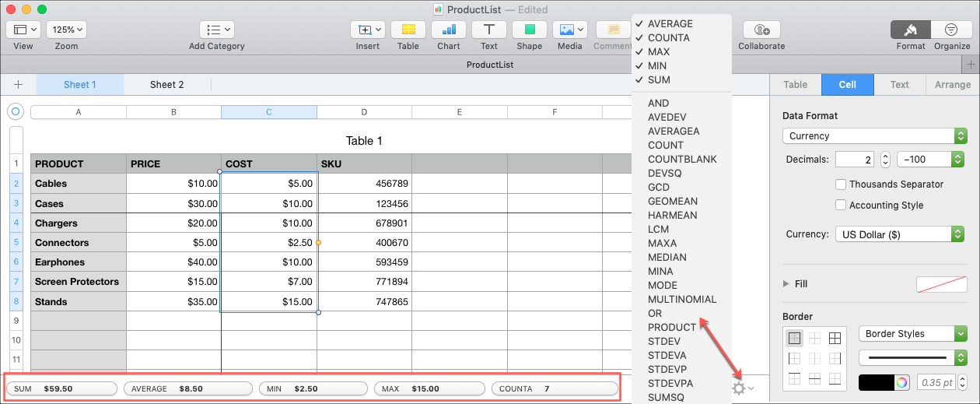This screenshot has width=980, height=404.
Task: Open the status bar gear menu
Action: [742, 388]
